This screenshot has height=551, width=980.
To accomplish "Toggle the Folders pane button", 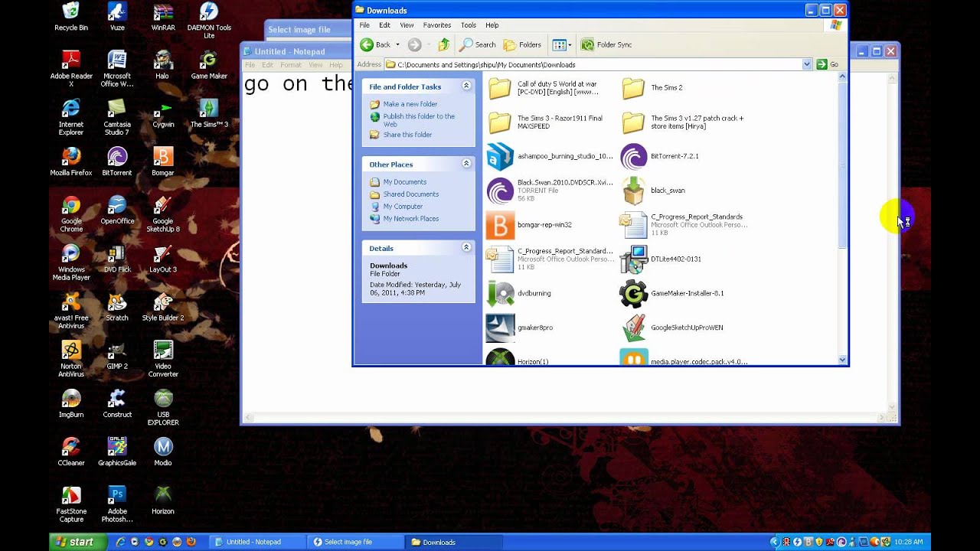I will coord(522,44).
